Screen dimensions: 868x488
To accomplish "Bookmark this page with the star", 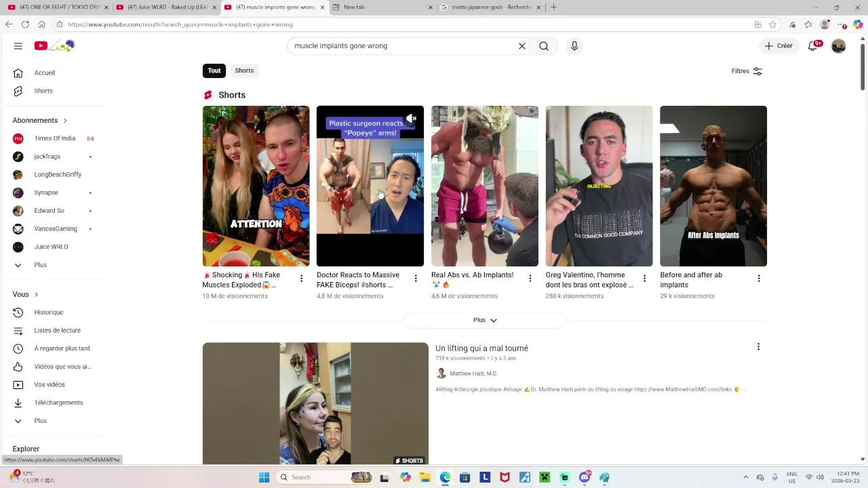I will pos(772,24).
